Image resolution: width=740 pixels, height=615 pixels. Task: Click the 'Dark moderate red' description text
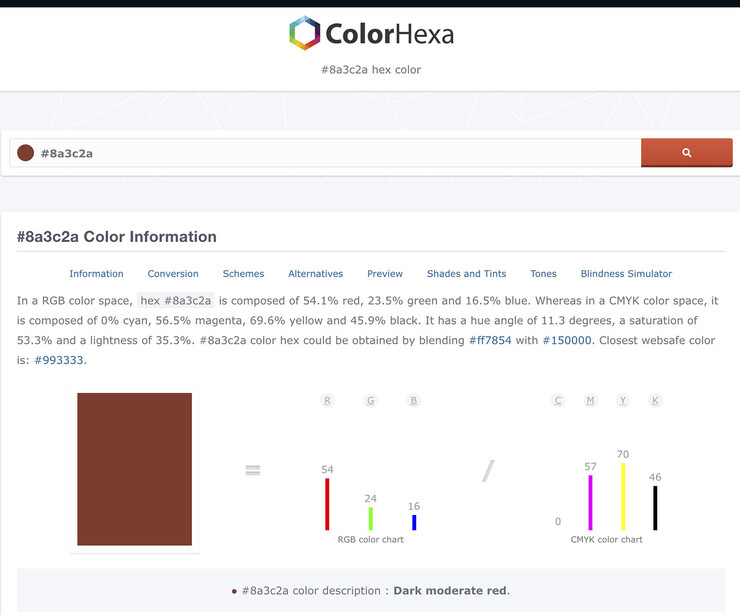click(450, 590)
